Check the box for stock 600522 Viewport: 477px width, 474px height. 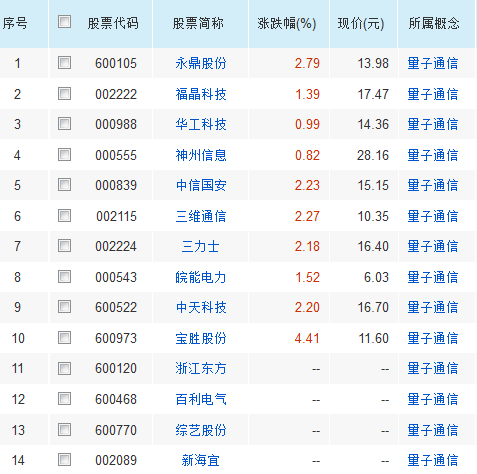pyautogui.click(x=64, y=307)
